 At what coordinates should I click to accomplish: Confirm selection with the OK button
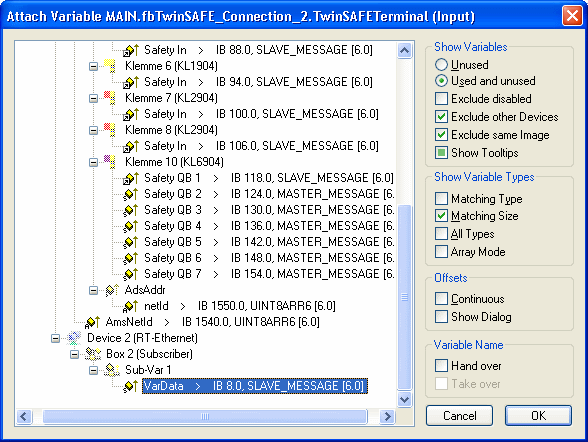coord(538,415)
